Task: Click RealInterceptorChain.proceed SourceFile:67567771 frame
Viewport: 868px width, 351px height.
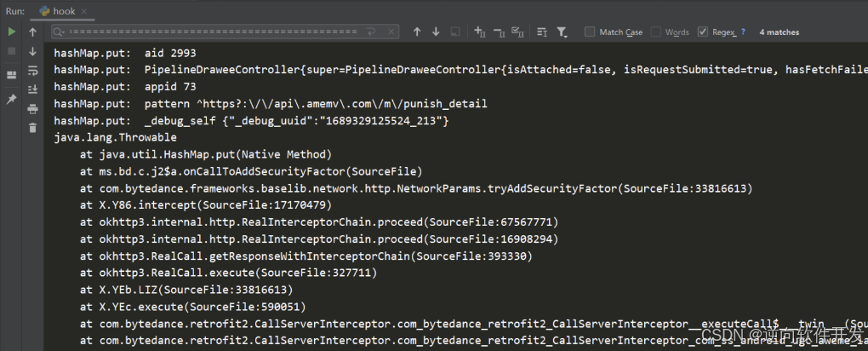Action: click(x=319, y=222)
